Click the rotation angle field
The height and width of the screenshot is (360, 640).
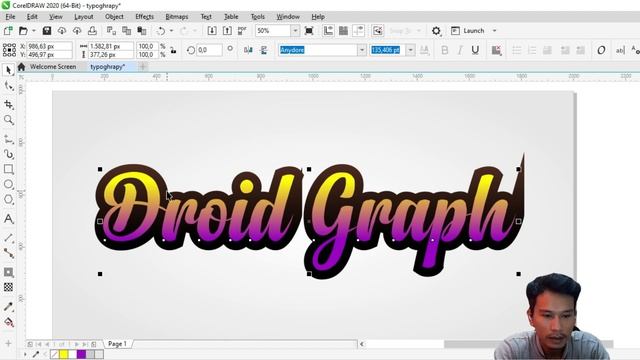209,50
